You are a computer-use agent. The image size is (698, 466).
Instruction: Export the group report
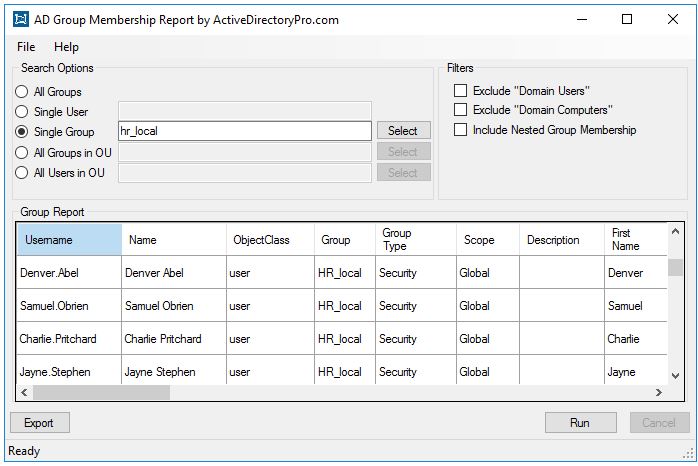(x=40, y=422)
